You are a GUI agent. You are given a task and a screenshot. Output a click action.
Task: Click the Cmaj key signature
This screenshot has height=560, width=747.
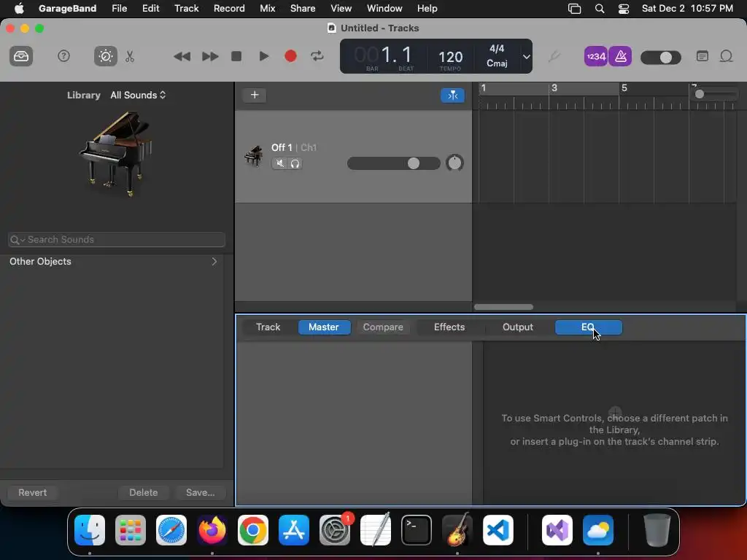coord(497,63)
